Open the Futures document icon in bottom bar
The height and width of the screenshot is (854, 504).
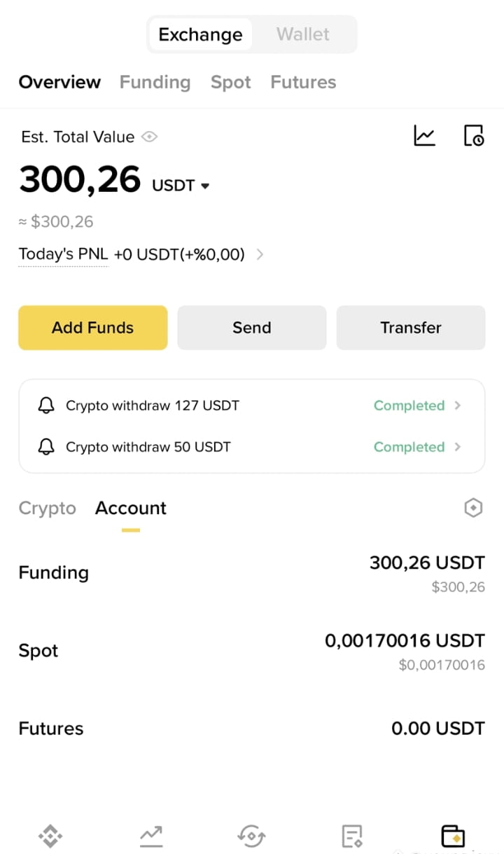(x=352, y=835)
